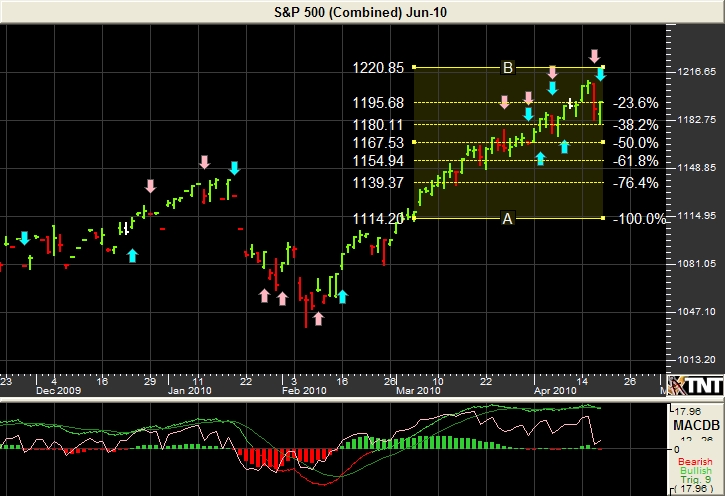Click the 1195.68 Fibonacci price label

pos(378,103)
